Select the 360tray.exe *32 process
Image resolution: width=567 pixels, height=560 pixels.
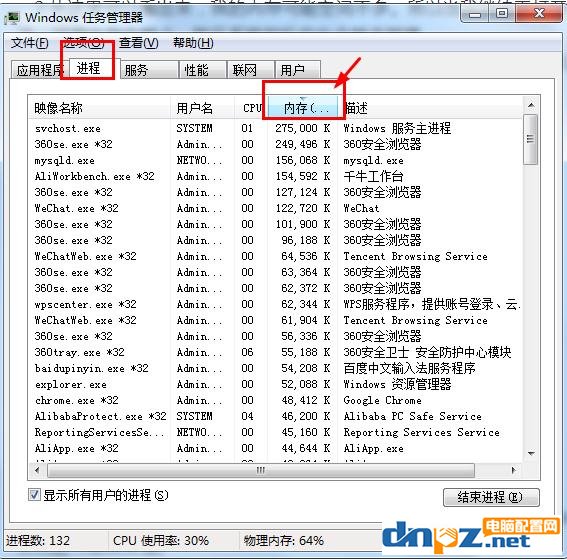pyautogui.click(x=80, y=352)
